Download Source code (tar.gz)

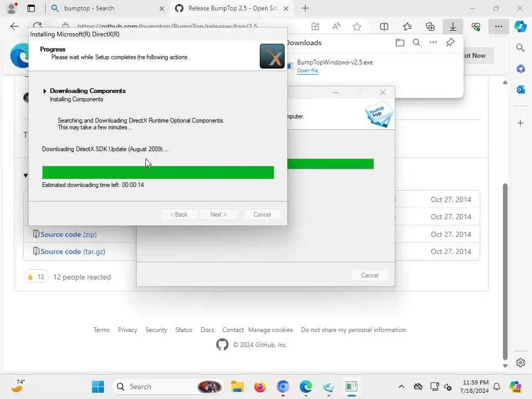point(73,251)
